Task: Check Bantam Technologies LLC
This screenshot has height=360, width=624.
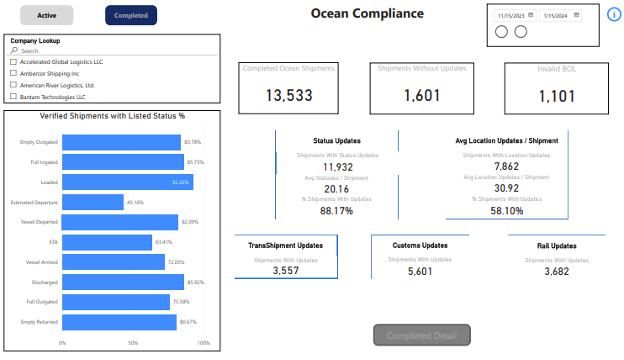Action: (14, 96)
